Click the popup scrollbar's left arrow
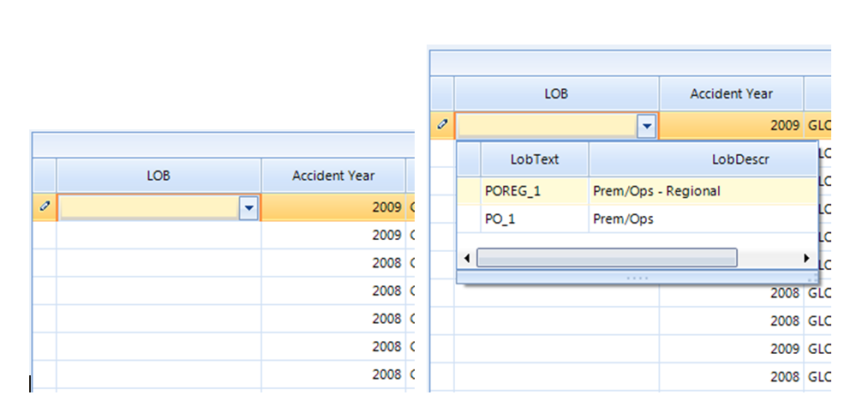868x413 pixels. click(x=467, y=258)
